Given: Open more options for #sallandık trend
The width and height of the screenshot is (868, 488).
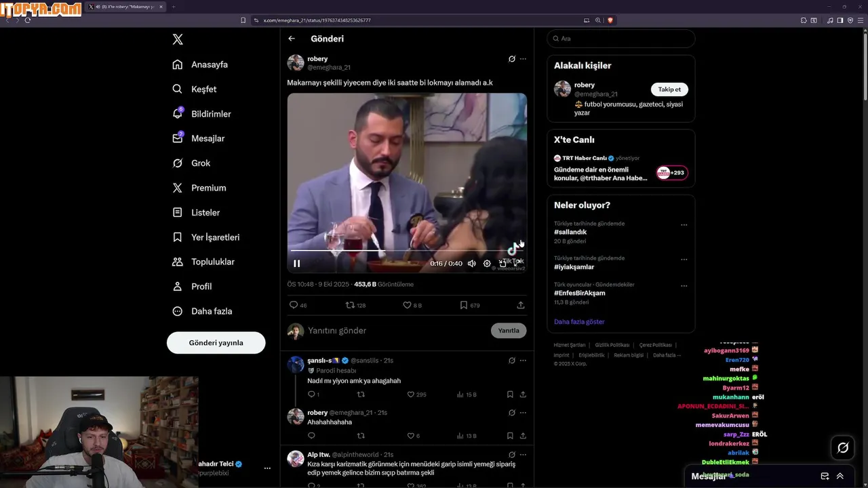Looking at the screenshot, I should point(684,225).
